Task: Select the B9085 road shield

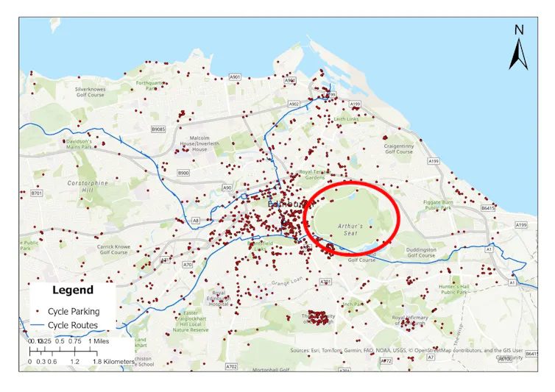Action: click(158, 129)
